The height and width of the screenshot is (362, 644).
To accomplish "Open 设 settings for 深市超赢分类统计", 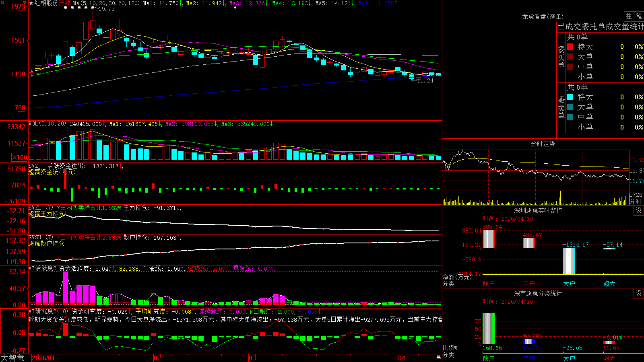I will [x=639, y=293].
